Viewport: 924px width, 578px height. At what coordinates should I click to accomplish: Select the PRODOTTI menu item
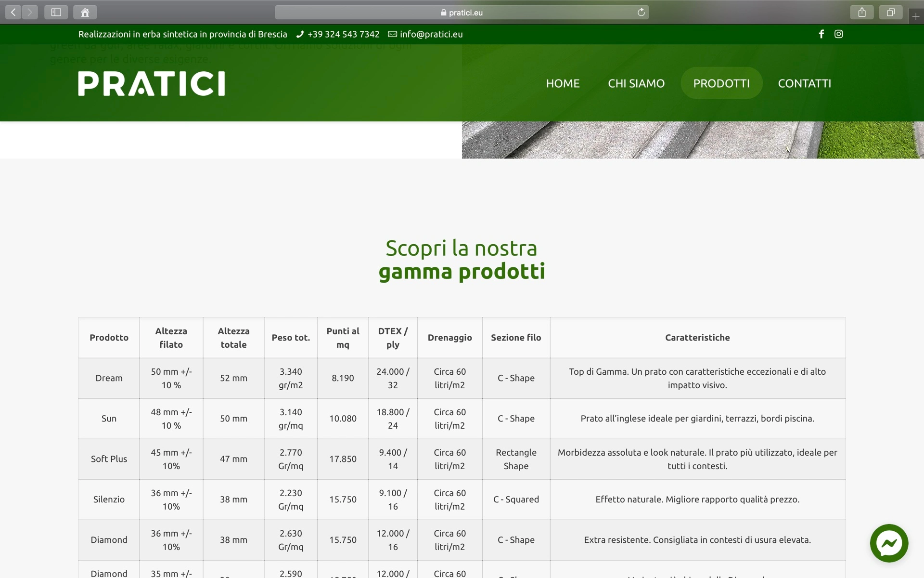[721, 83]
